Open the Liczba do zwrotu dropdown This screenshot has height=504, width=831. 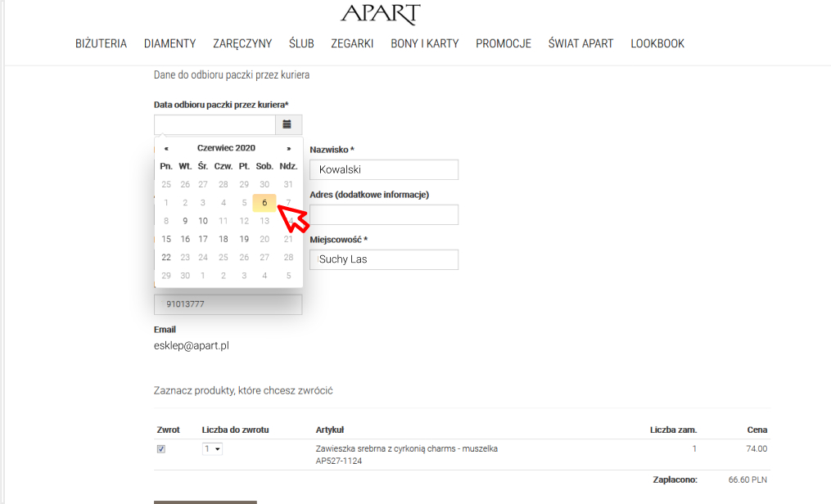pos(212,449)
